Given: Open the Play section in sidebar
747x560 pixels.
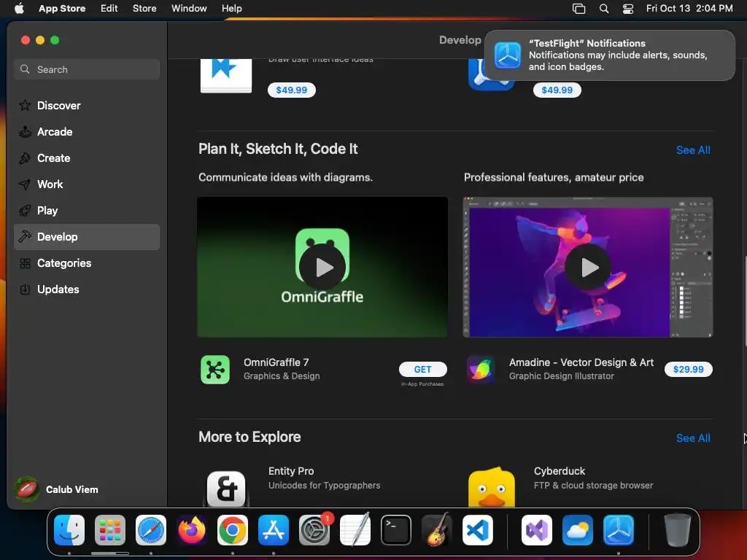Looking at the screenshot, I should (87, 210).
